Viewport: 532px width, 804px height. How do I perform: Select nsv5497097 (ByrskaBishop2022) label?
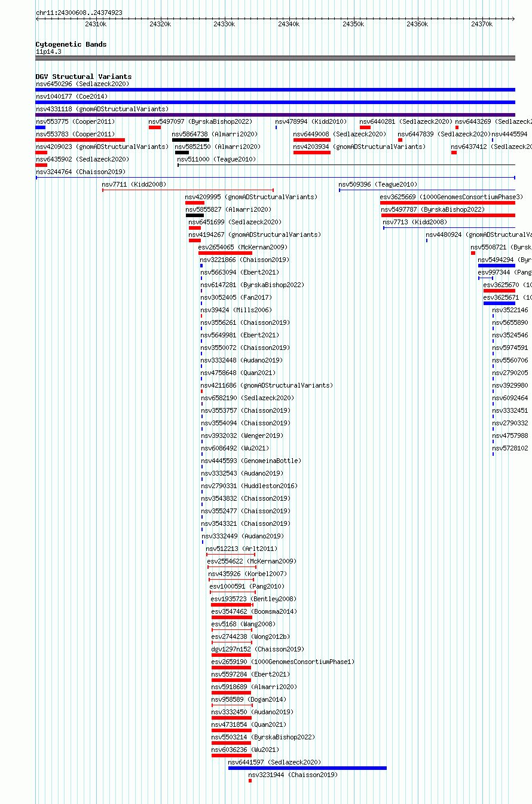pos(200,121)
